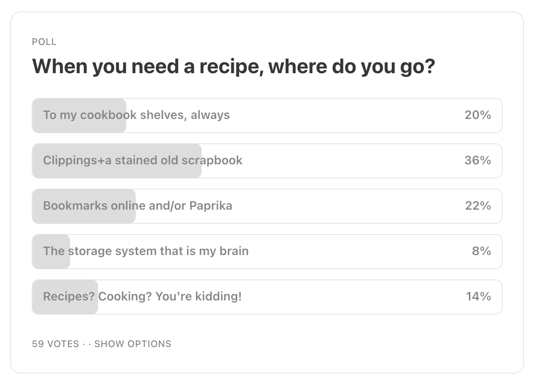Click the gray fill bar of scrapbook row

(x=117, y=161)
